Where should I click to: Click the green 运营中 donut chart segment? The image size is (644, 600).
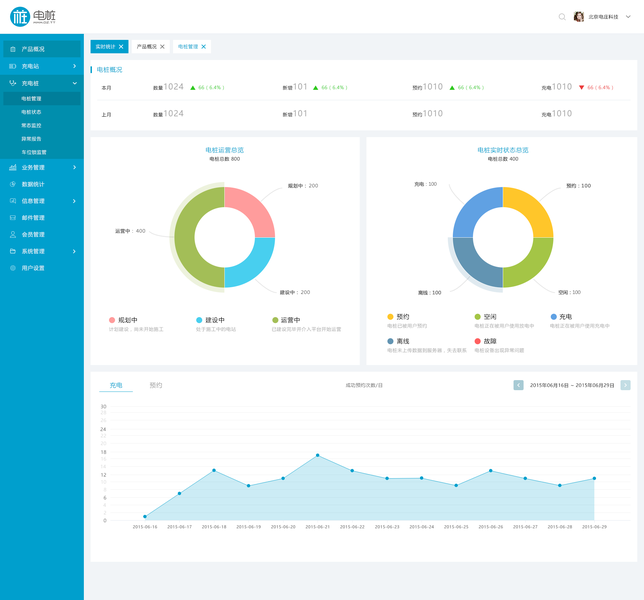pos(185,237)
